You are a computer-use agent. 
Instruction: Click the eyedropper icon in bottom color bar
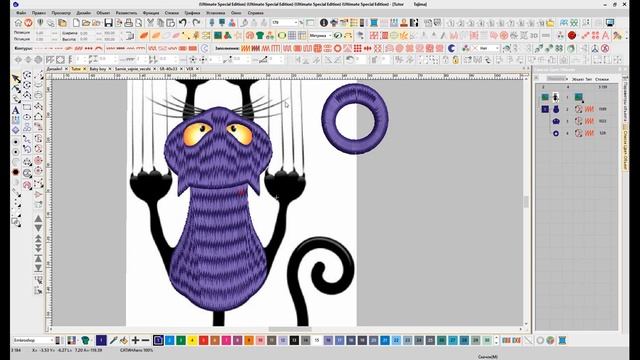113,340
